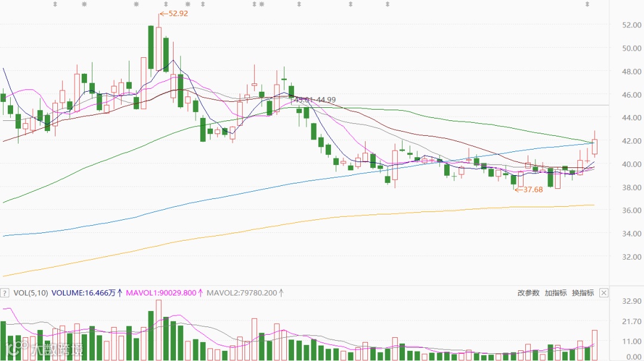Click the 32.00 price axis label

(x=631, y=257)
